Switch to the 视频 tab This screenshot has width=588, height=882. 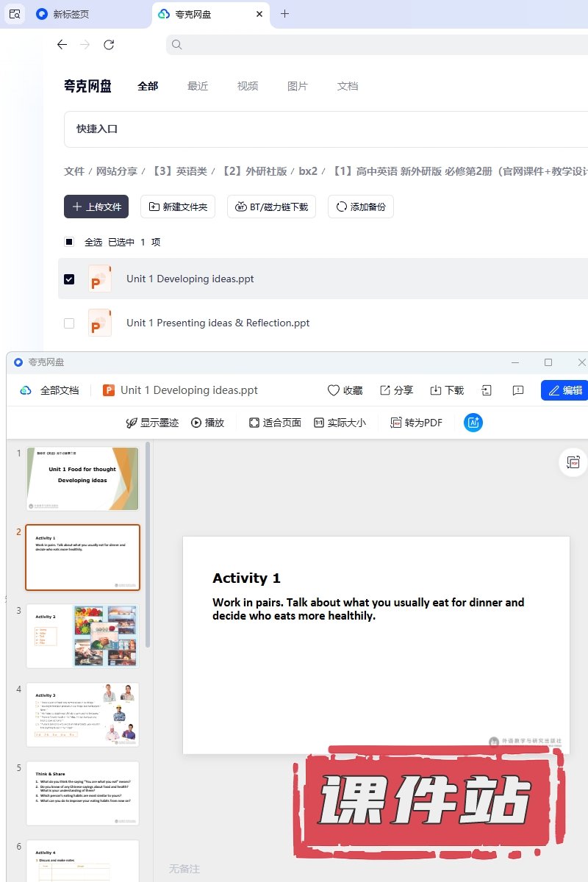248,86
